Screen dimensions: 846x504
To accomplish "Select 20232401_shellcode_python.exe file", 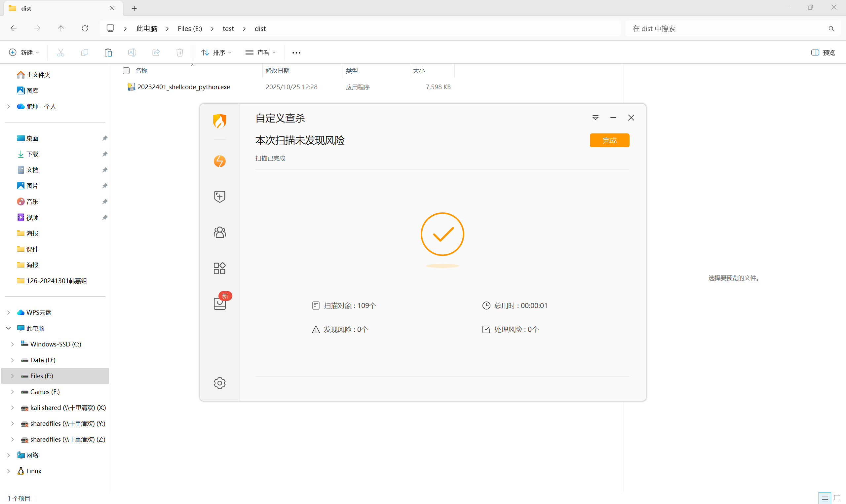I will pyautogui.click(x=183, y=87).
